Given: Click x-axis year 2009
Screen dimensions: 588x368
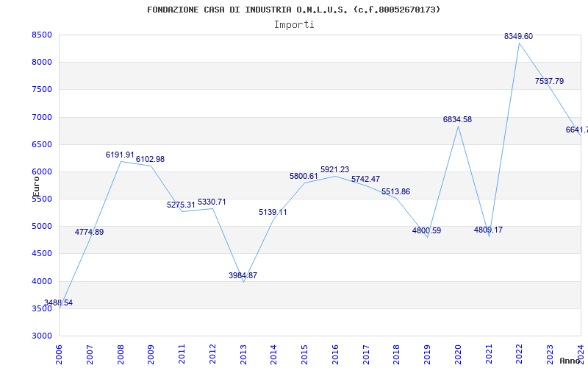Looking at the screenshot, I should (x=151, y=354).
